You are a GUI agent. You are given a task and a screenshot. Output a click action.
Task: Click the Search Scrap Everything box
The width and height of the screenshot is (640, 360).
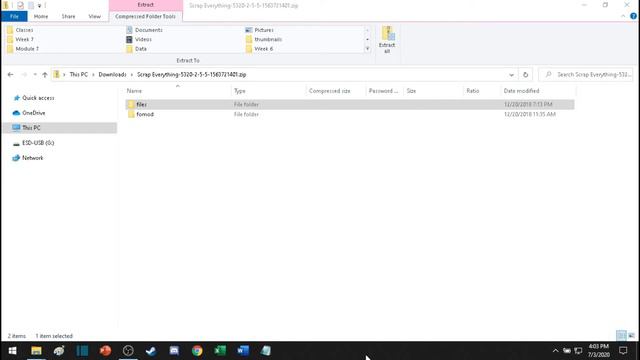(587, 75)
